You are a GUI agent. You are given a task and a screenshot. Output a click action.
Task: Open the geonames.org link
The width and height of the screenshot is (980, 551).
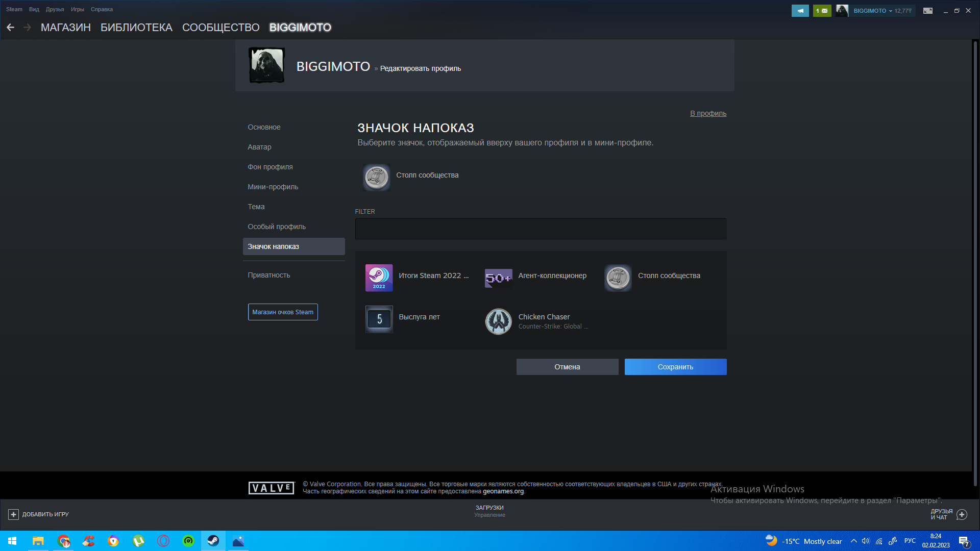coord(503,492)
